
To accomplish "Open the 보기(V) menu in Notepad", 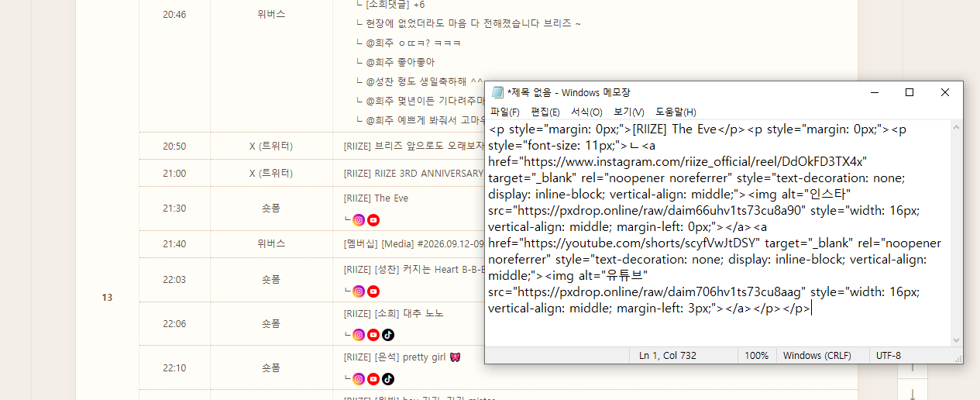I will click(x=628, y=112).
